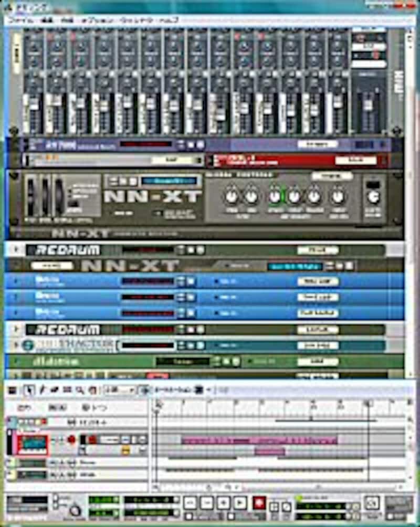Click the expanded NN-XT patch name display
The width and height of the screenshot is (420, 527).
(x=170, y=181)
